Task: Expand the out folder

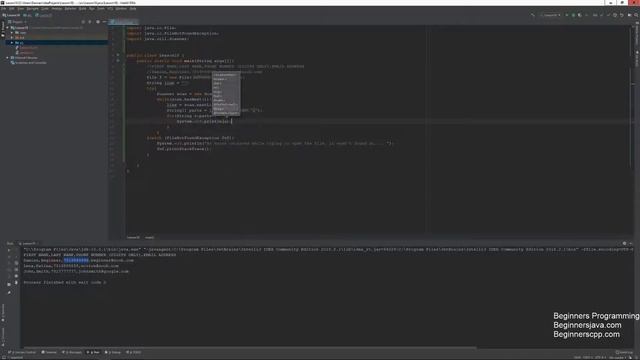Action: (x=12, y=38)
